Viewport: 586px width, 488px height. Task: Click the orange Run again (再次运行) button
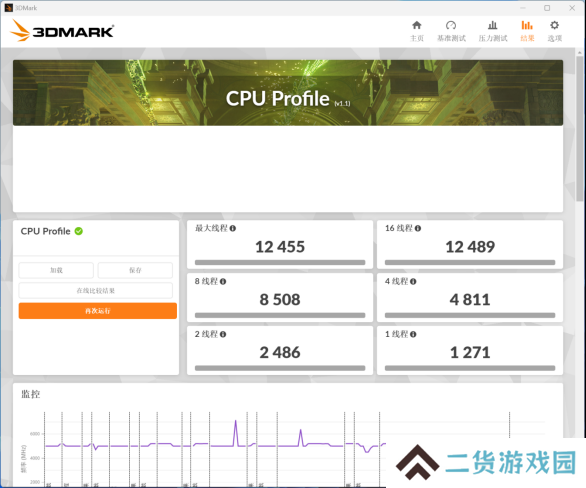pos(98,311)
